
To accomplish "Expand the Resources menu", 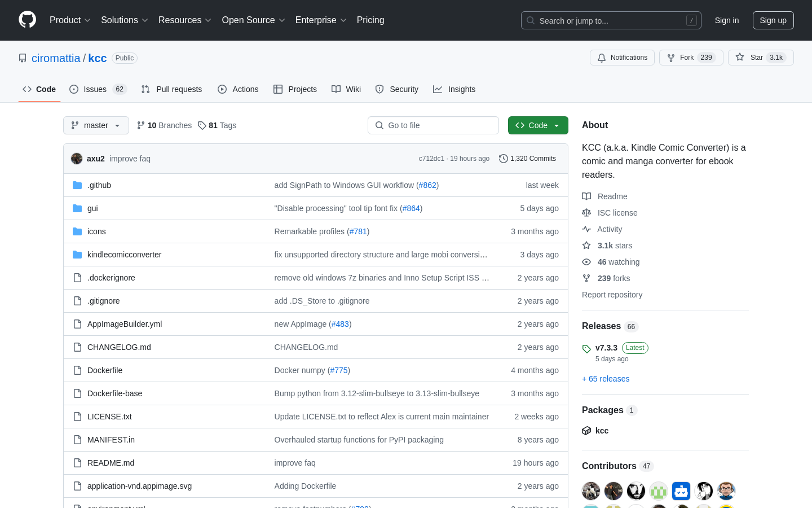I will tap(185, 20).
